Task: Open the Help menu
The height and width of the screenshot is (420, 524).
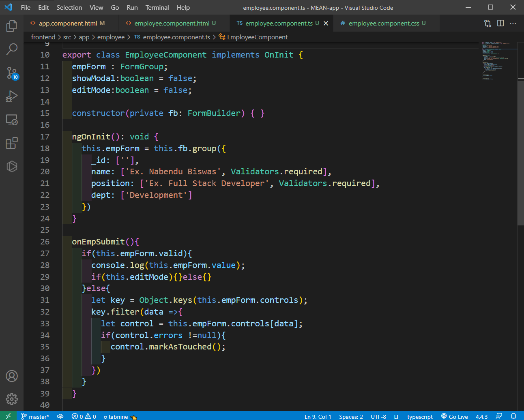Action: (x=183, y=7)
